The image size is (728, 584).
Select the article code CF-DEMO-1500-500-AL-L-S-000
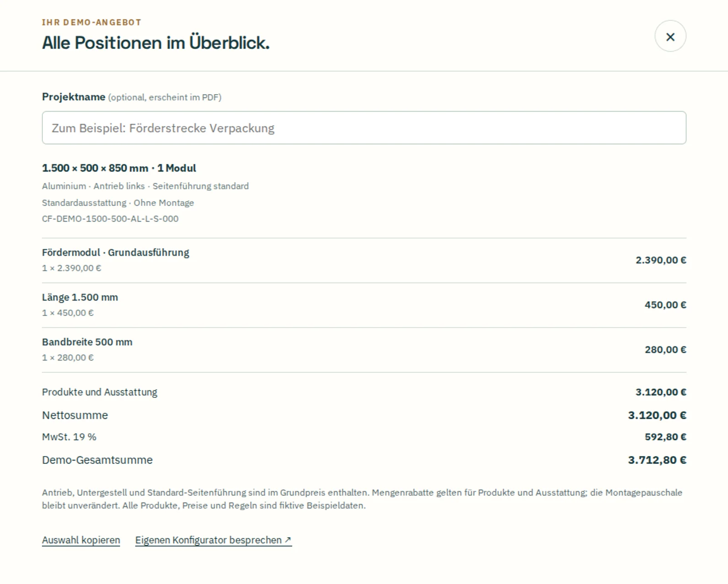coord(110,219)
